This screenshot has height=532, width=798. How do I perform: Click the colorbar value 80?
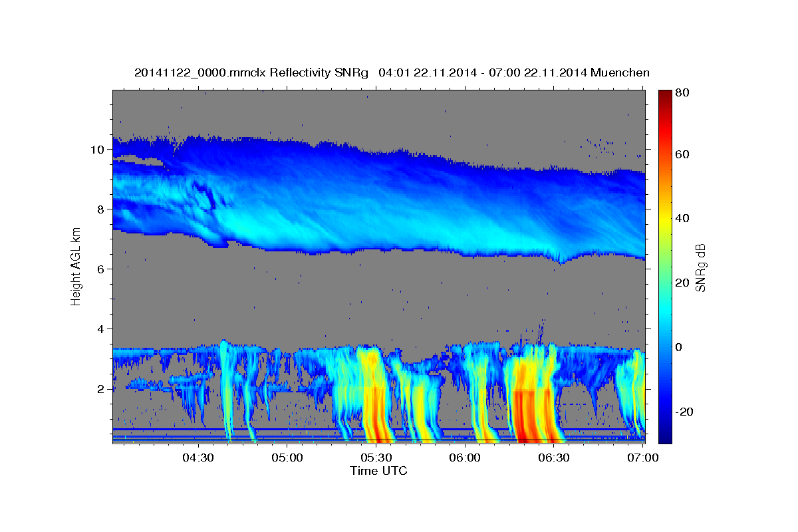click(682, 93)
